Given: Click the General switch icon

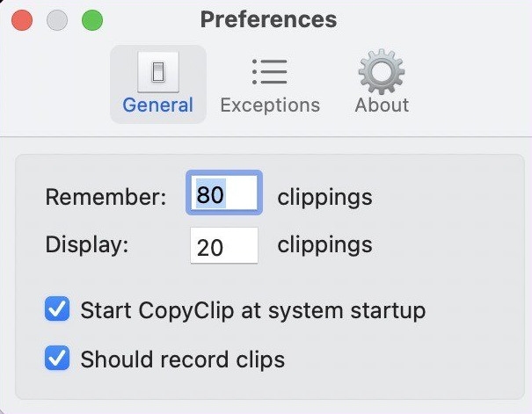Looking at the screenshot, I should pyautogui.click(x=158, y=71).
